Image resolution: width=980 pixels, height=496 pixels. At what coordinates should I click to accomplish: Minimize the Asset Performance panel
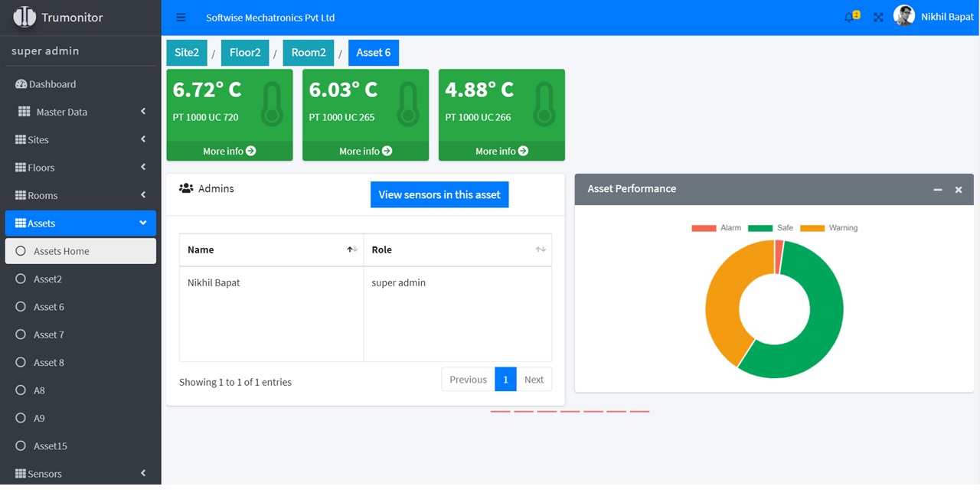point(937,189)
